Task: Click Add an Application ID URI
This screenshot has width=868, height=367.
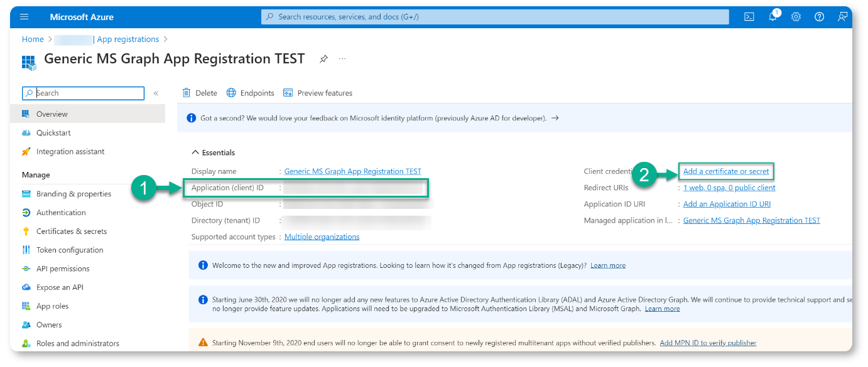Action: (x=727, y=204)
